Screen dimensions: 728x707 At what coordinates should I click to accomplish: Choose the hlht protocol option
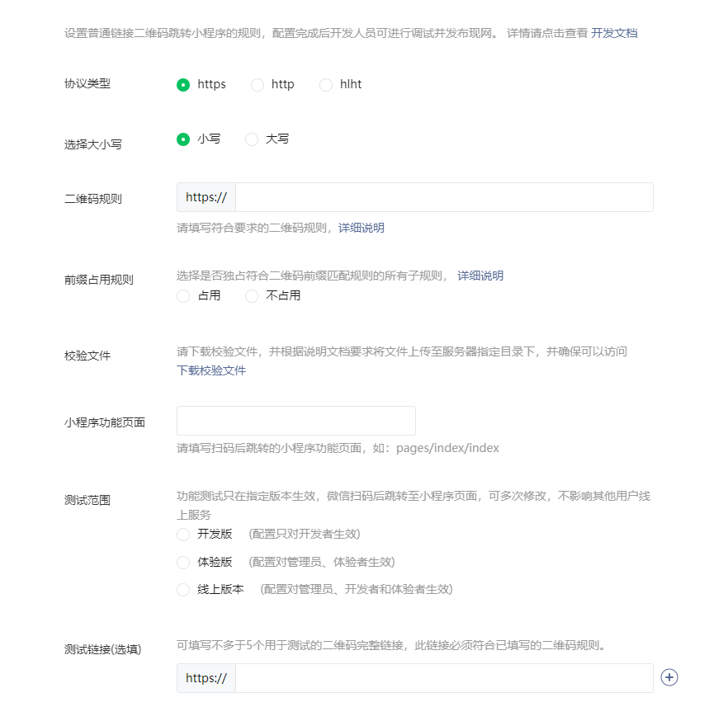pyautogui.click(x=326, y=85)
